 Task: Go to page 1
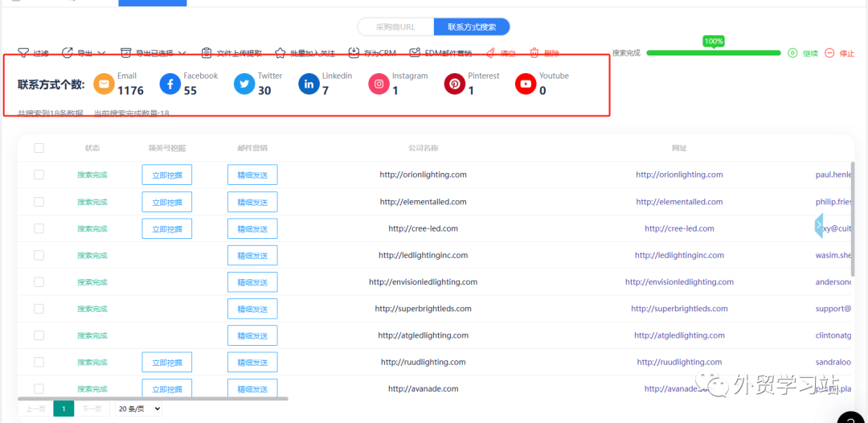[63, 409]
